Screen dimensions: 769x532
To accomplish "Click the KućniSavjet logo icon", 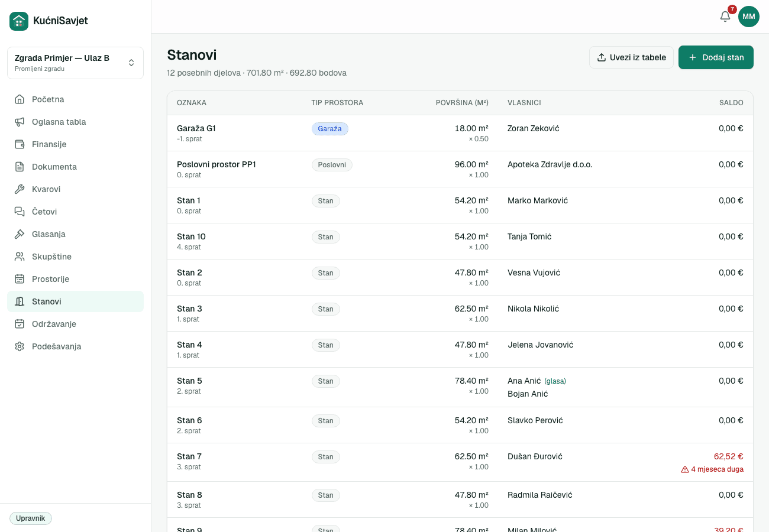I will point(19,21).
